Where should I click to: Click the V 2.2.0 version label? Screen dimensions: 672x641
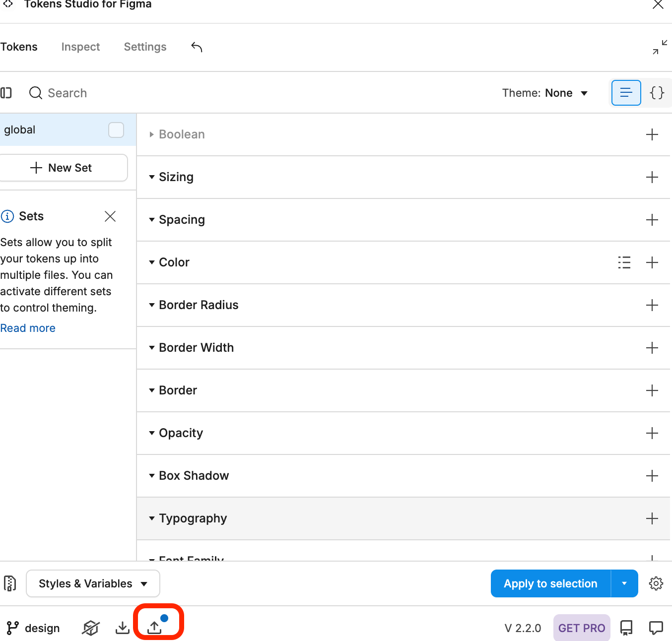coord(523,628)
